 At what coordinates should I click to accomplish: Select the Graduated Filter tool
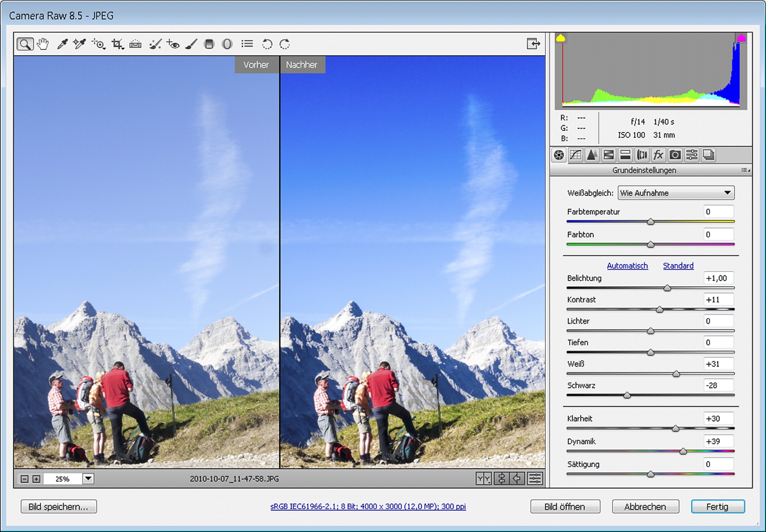click(209, 44)
